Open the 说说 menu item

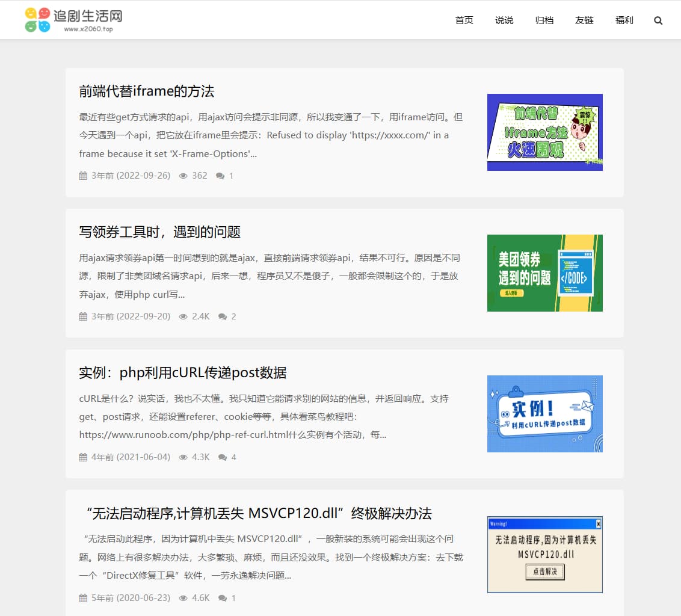point(504,20)
